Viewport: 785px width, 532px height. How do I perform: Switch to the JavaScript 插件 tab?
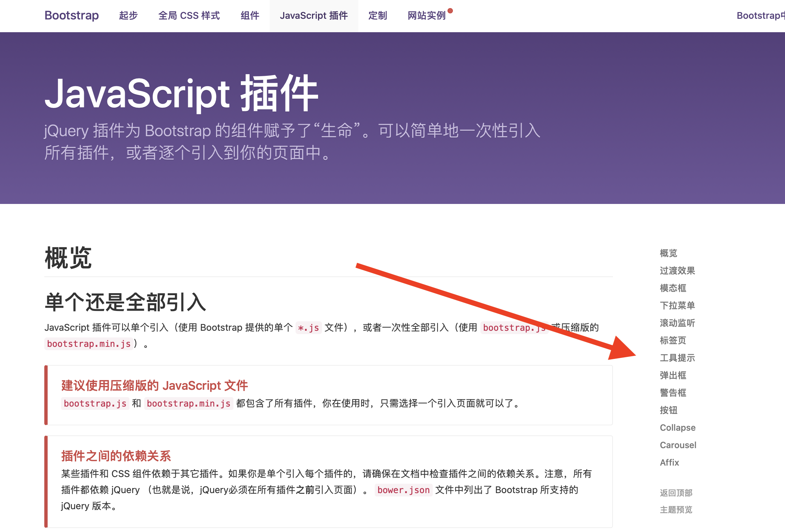coord(313,15)
